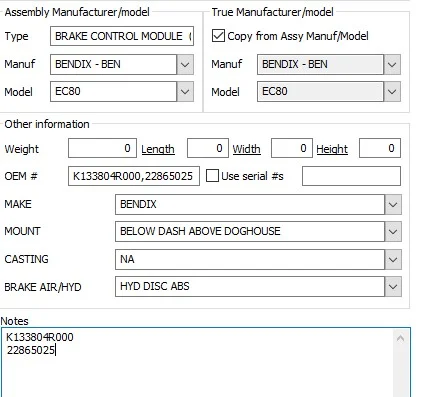
Task: Click the CASTING field showing NA
Action: click(250, 259)
